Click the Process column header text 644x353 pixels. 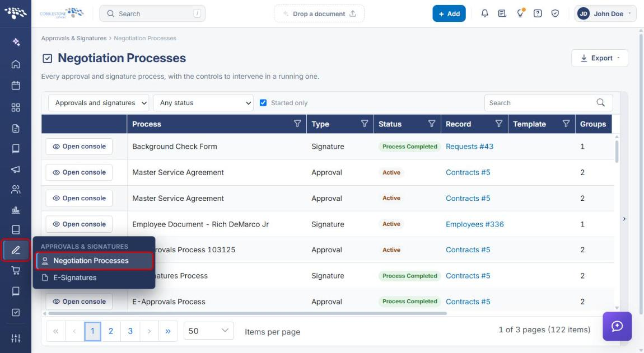coord(147,124)
